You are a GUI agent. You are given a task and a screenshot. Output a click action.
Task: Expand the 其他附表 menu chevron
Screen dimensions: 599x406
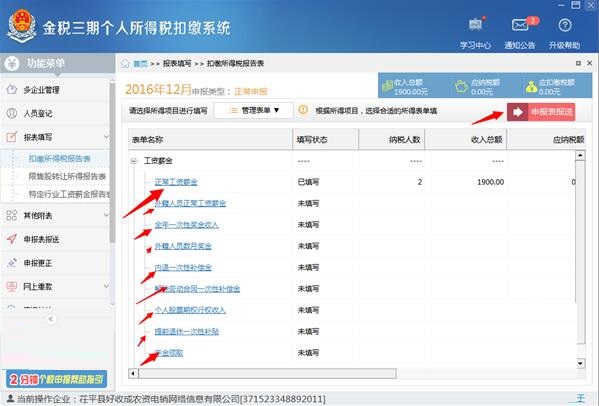tap(106, 215)
